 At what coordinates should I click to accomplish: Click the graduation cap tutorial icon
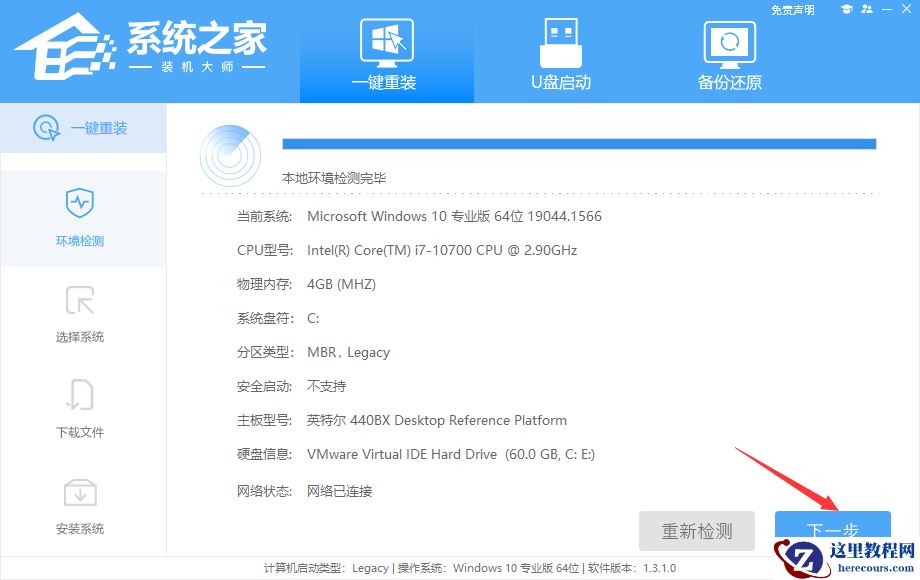pyautogui.click(x=846, y=8)
